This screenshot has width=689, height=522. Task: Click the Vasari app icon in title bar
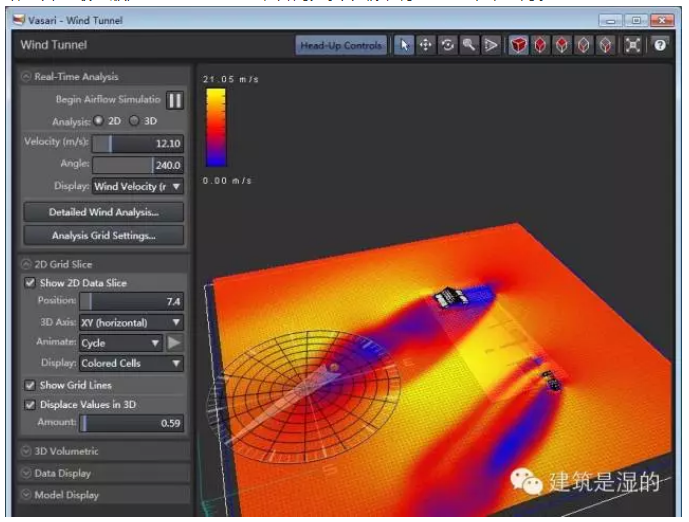[19, 20]
